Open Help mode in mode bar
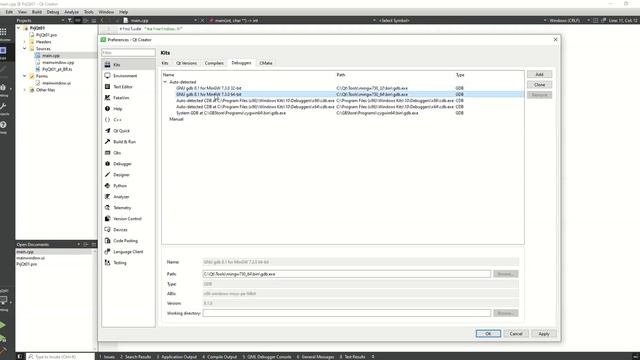 (x=4, y=127)
